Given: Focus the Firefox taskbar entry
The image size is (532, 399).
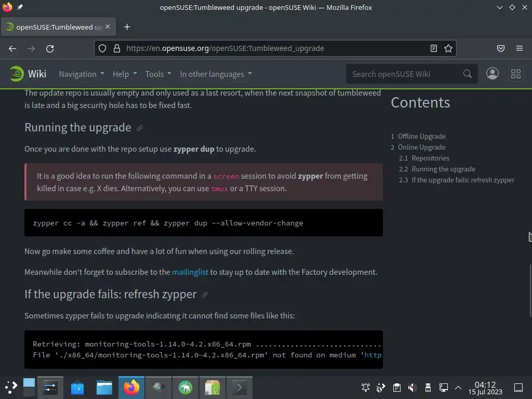Looking at the screenshot, I should (131, 388).
